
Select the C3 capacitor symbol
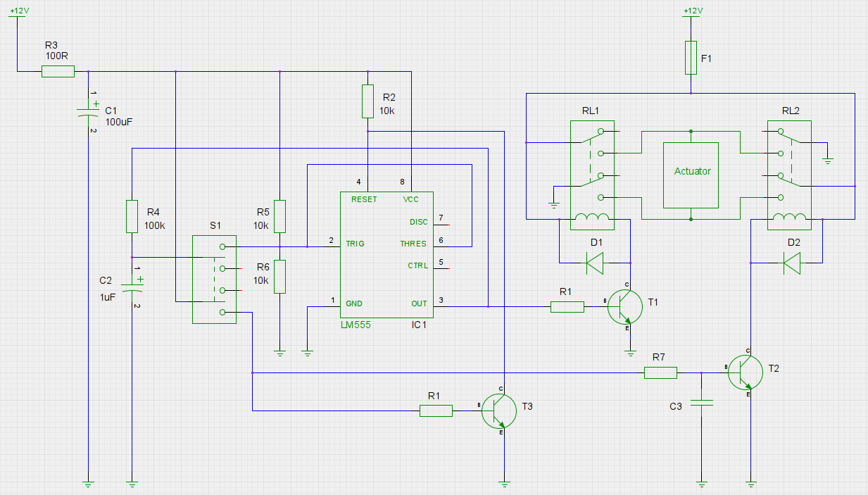702,403
